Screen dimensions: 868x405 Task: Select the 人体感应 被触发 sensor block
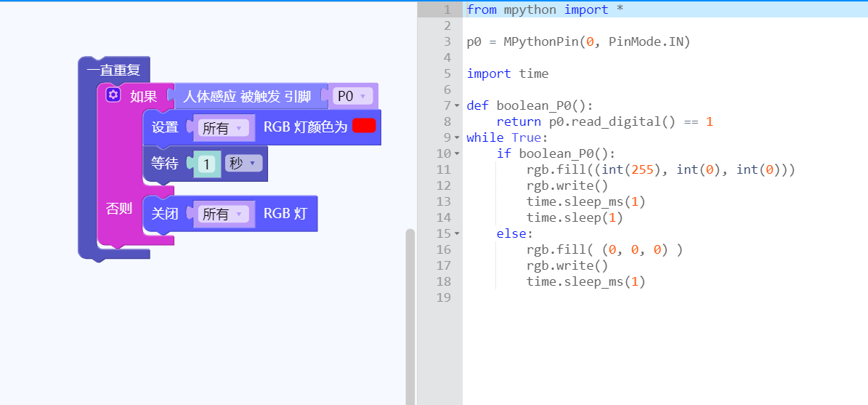coord(247,96)
